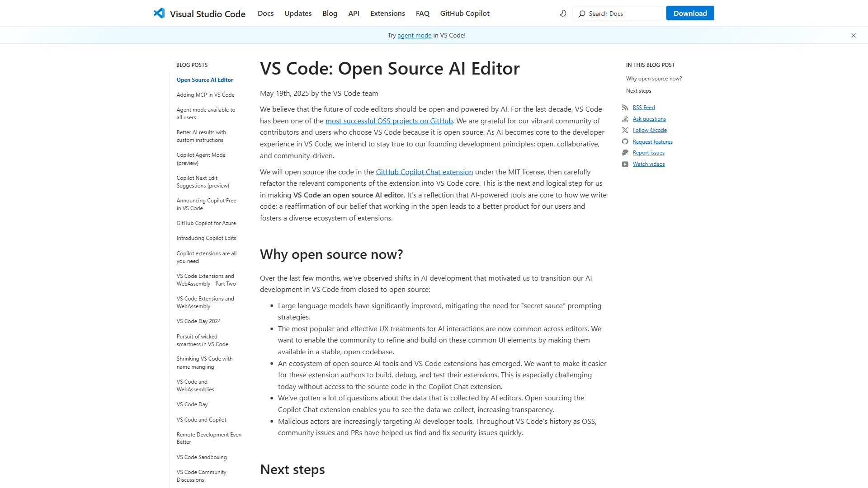868x488 pixels.
Task: Open Copilot Agent Mode (preview) post
Action: [x=201, y=159]
